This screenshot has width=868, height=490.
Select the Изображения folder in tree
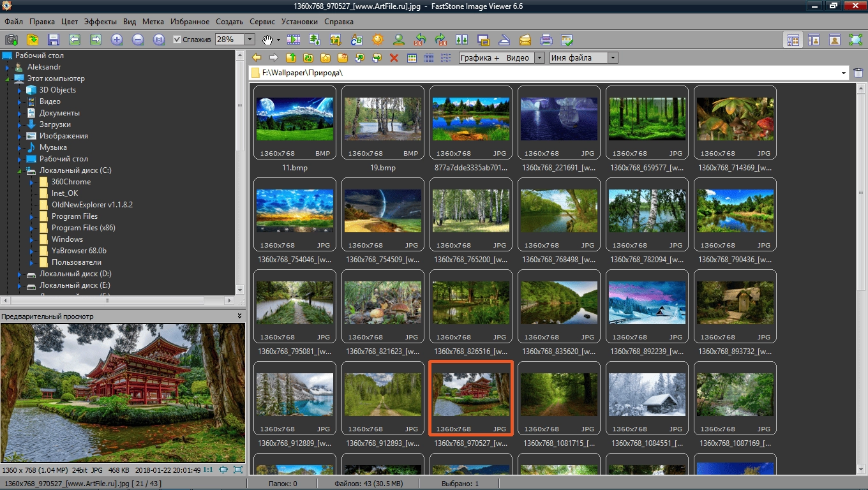pyautogui.click(x=64, y=136)
